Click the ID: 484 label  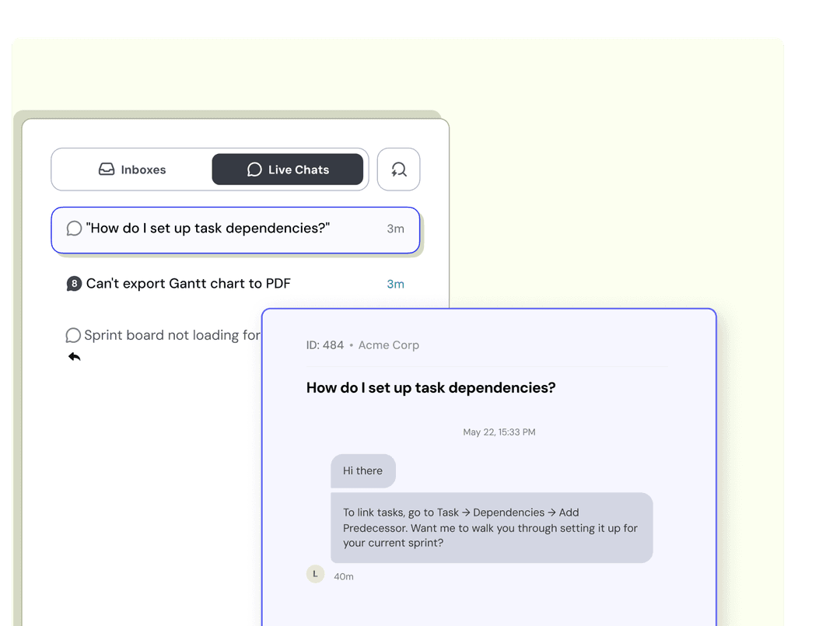click(x=325, y=345)
